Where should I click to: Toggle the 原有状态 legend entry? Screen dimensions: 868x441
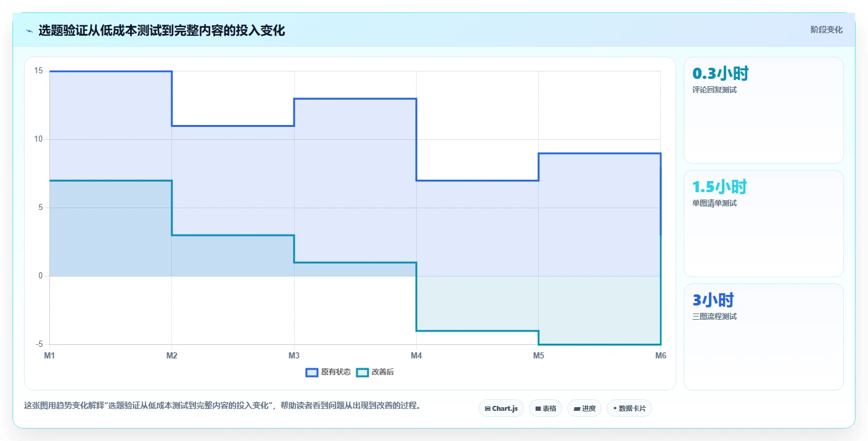pos(329,372)
